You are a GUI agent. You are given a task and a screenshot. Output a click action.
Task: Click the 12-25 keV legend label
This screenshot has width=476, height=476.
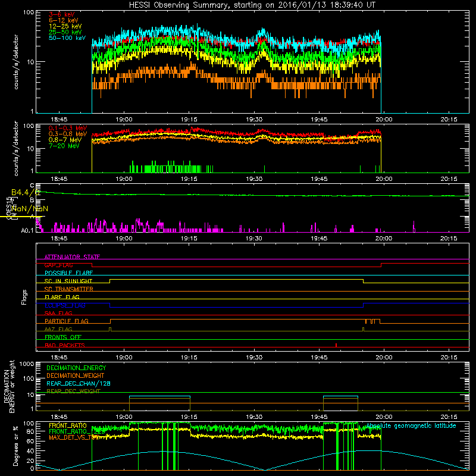coord(65,26)
